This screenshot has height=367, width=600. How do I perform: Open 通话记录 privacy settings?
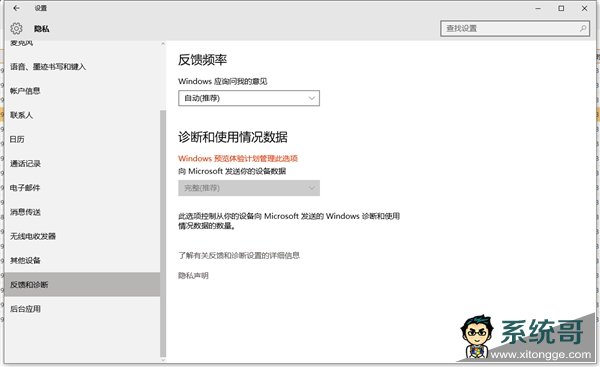click(25, 163)
